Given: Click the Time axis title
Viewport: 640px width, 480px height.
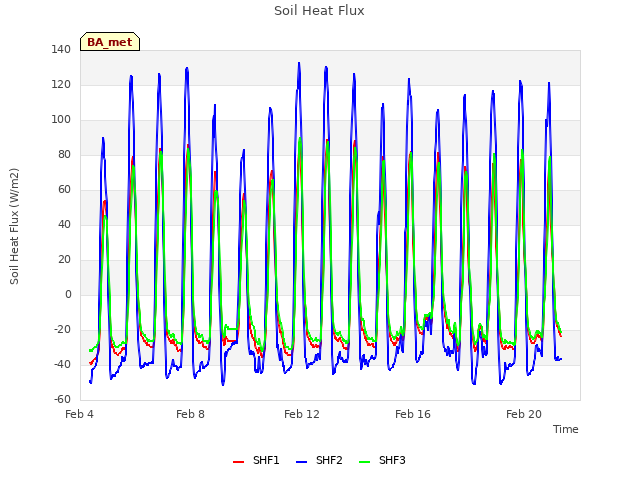Looking at the screenshot, I should pos(566,429).
